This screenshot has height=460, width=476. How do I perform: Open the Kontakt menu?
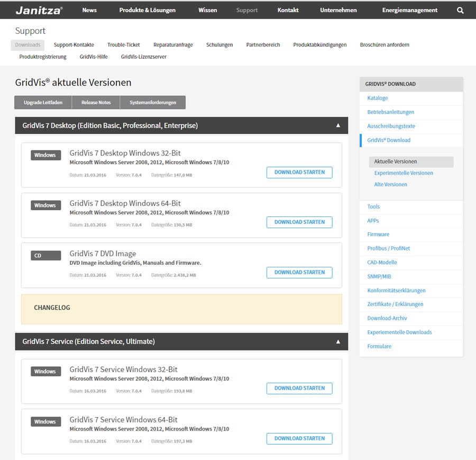(288, 10)
